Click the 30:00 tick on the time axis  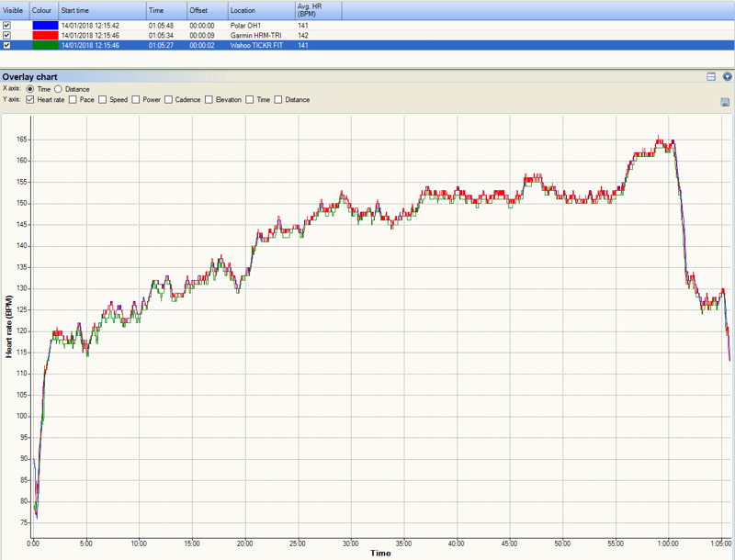(351, 543)
